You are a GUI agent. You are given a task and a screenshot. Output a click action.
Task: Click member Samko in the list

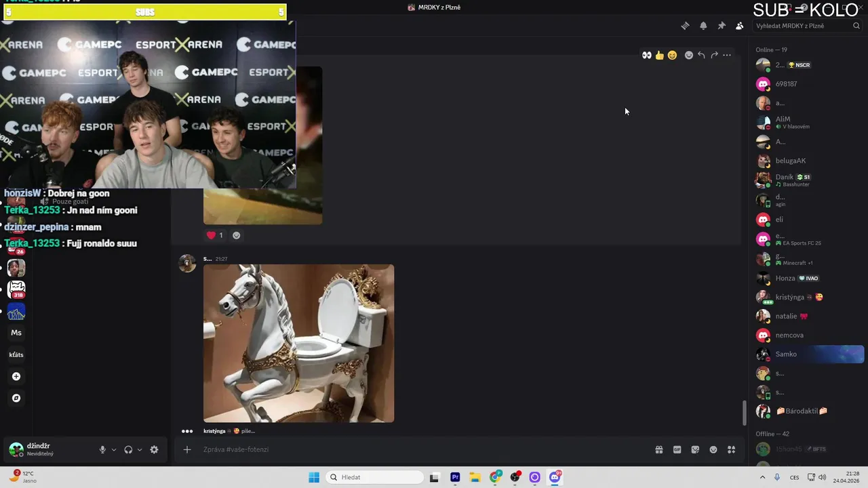coord(810,354)
